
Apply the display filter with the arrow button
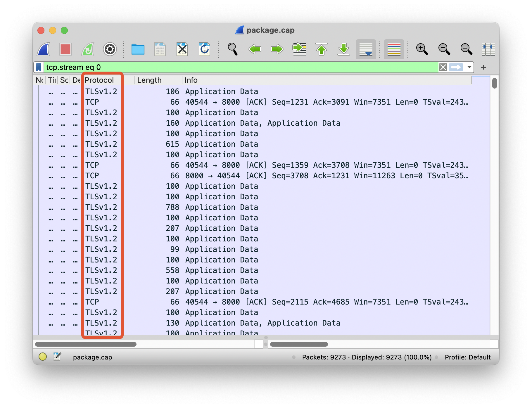(456, 67)
